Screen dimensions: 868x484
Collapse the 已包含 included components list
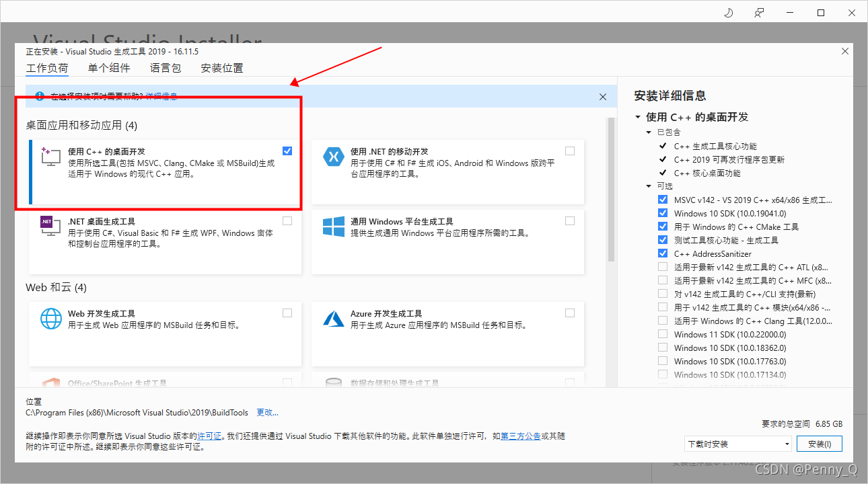tap(649, 132)
